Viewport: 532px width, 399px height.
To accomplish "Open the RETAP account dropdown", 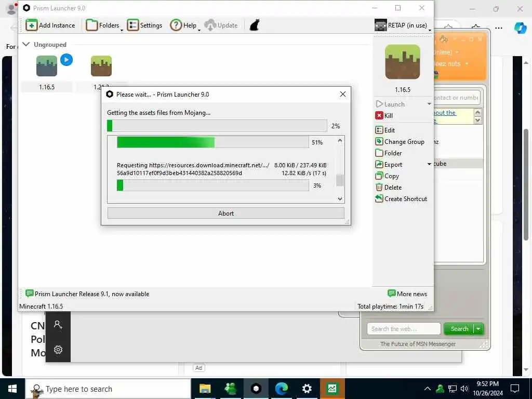I will 403,25.
